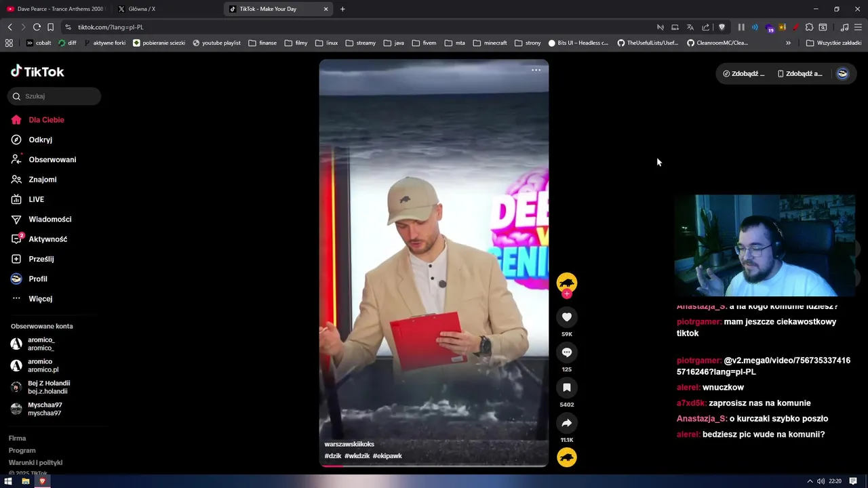Open the translate page icon

[x=690, y=27]
